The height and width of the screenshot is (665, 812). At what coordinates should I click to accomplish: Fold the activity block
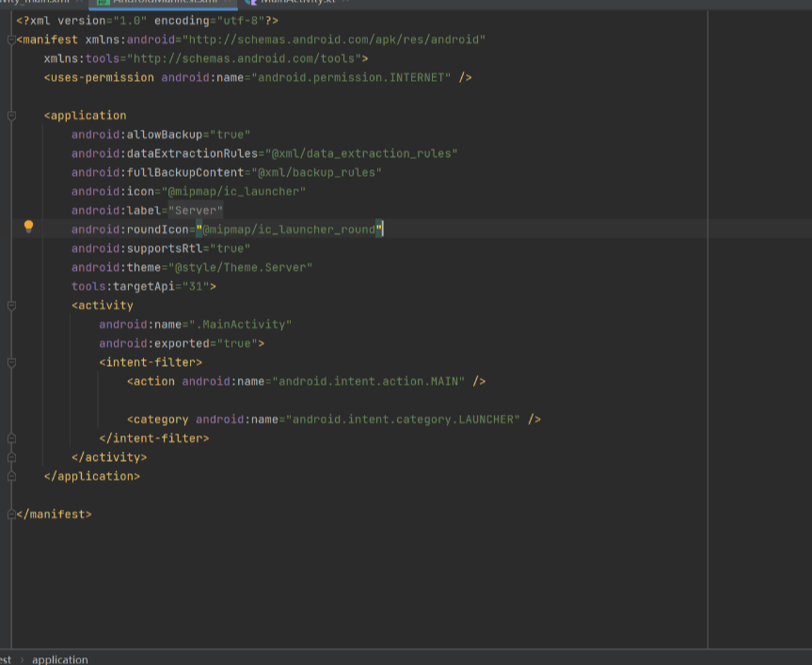coord(11,306)
